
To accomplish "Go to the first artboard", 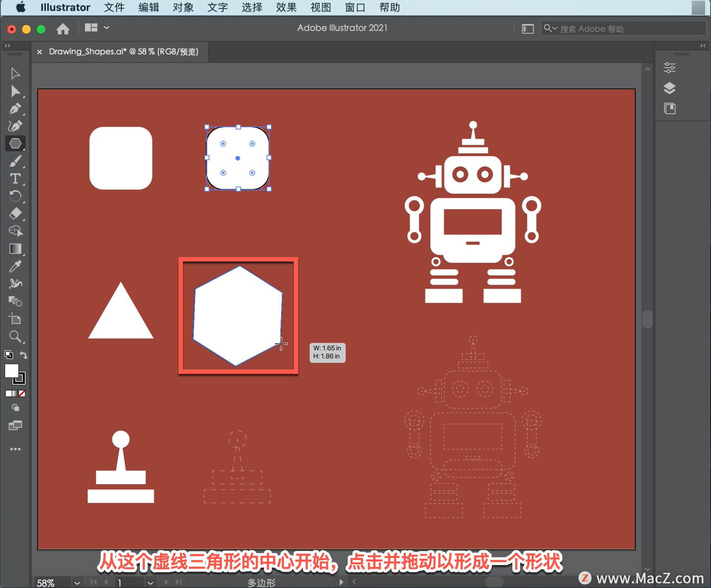I will pyautogui.click(x=94, y=582).
